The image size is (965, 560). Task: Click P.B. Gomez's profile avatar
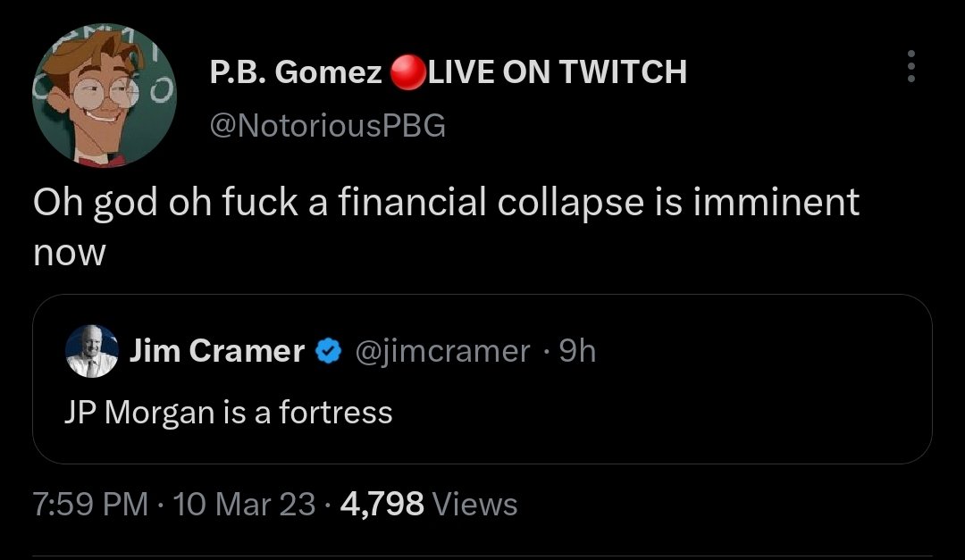105,96
